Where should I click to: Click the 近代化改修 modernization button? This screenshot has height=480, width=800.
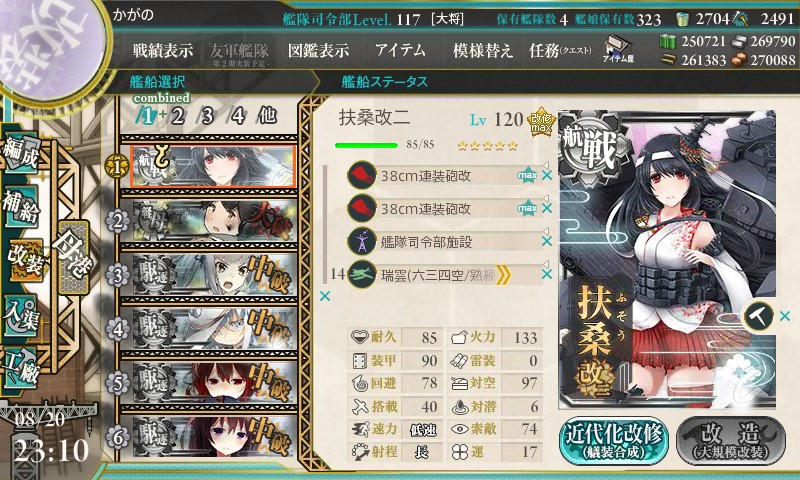click(614, 441)
